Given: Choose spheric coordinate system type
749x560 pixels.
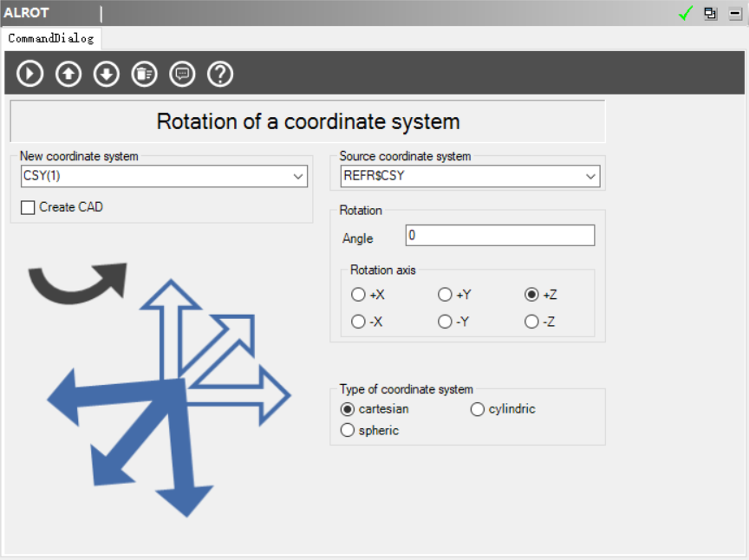Looking at the screenshot, I should click(x=348, y=430).
